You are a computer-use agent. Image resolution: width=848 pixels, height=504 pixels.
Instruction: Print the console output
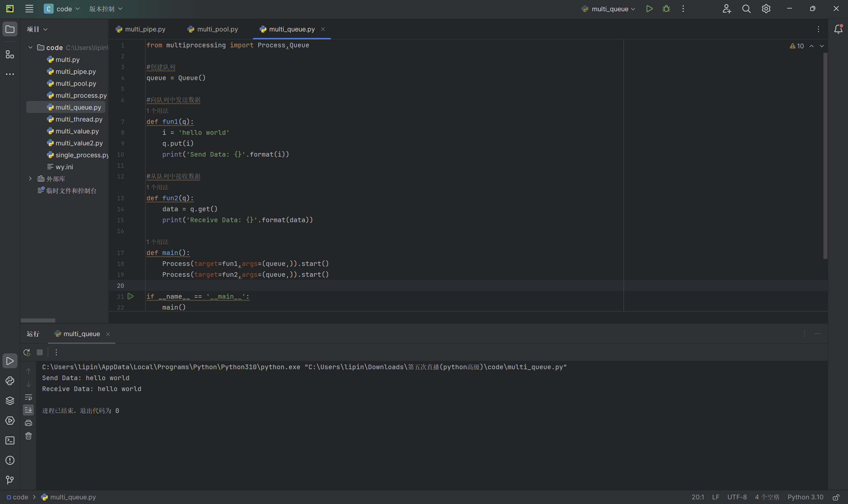pyautogui.click(x=28, y=423)
